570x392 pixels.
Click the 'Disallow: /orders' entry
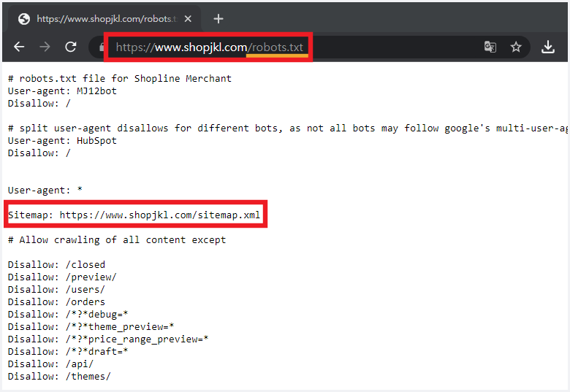(56, 302)
